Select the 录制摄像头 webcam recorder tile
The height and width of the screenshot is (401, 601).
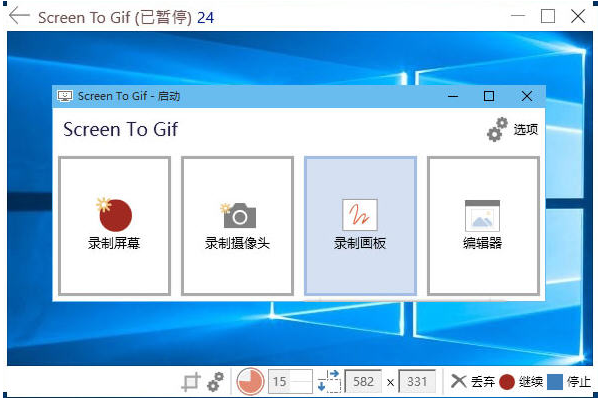tap(238, 226)
